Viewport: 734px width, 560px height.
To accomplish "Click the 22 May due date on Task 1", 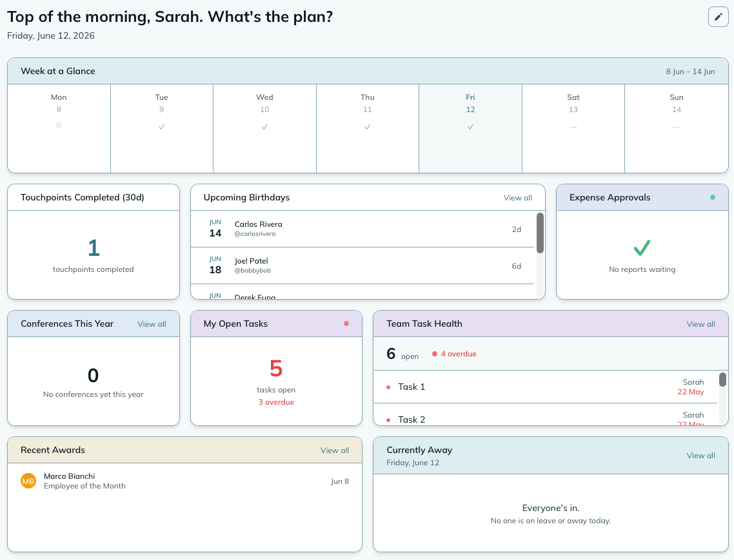I will pos(691,392).
